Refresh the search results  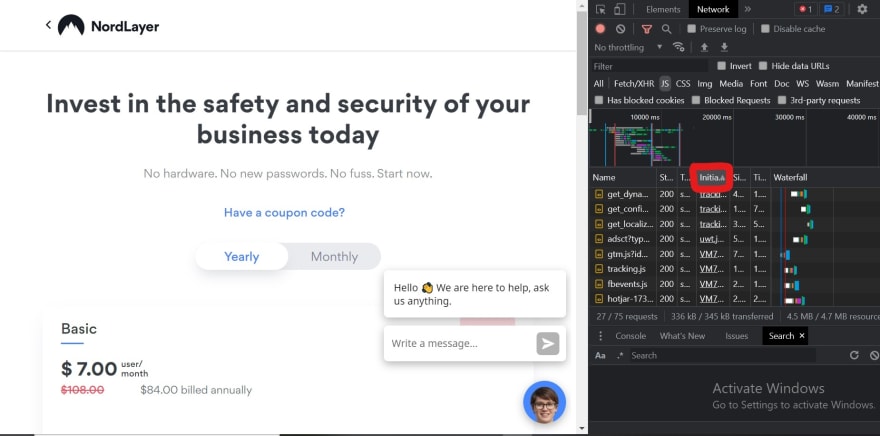[x=854, y=355]
